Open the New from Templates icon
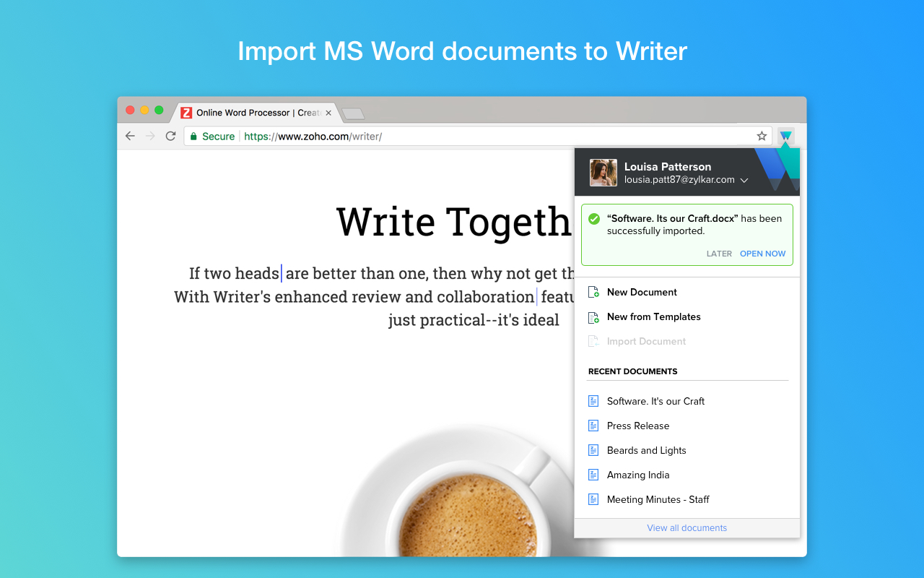This screenshot has width=924, height=578. coord(593,316)
